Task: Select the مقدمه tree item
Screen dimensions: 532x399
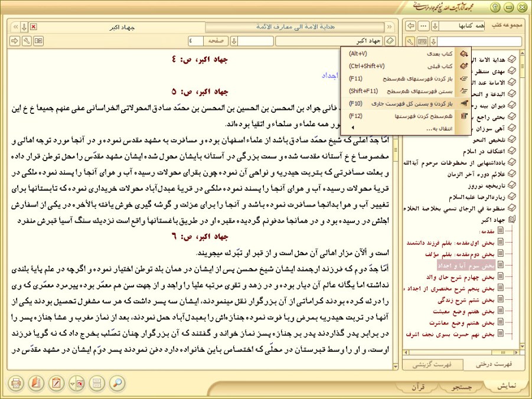Action: coord(487,231)
